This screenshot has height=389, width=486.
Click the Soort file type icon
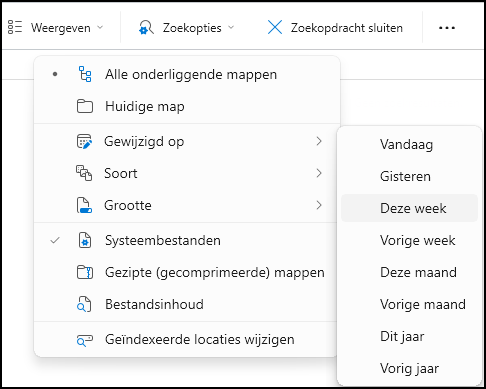(84, 173)
